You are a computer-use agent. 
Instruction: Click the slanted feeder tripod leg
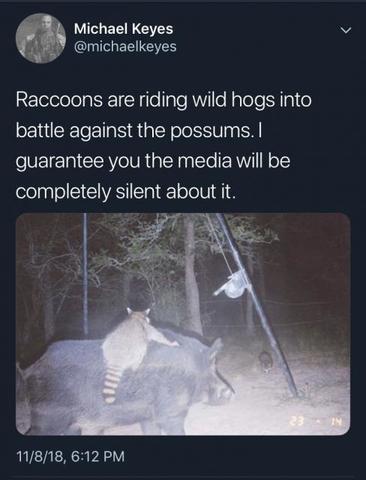(258, 305)
